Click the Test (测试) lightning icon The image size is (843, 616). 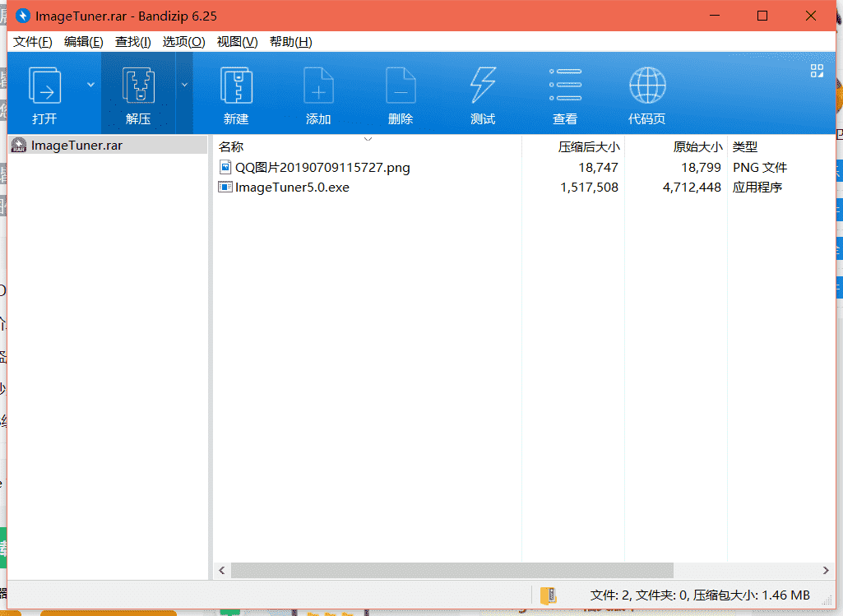[x=483, y=86]
